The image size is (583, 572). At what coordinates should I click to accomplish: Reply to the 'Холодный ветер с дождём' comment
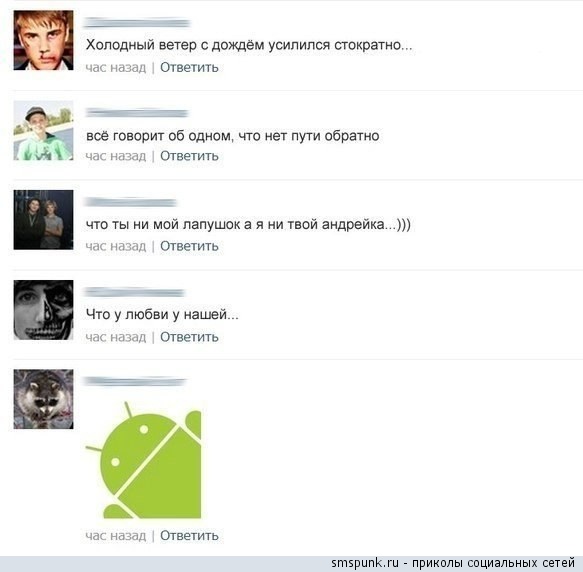(189, 67)
